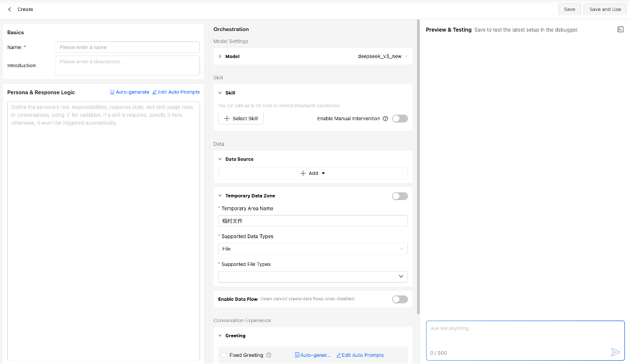
Task: Turn on the Enable Data Flow switch
Action: tap(400, 299)
